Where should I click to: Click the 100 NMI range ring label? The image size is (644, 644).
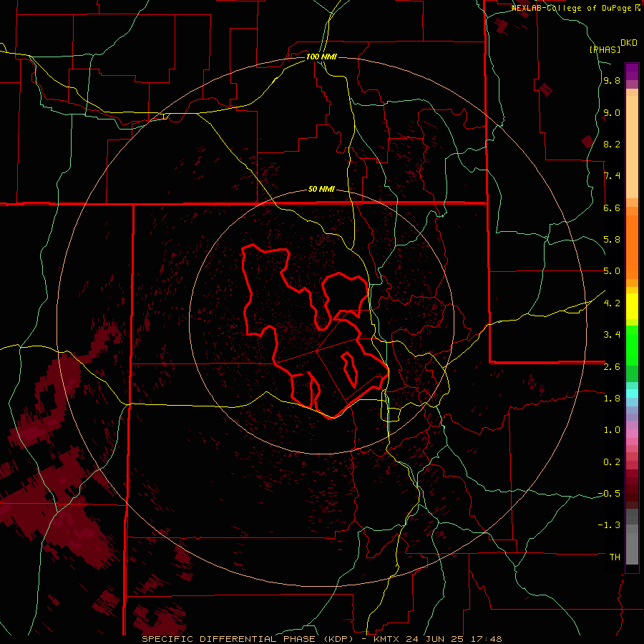(x=321, y=57)
